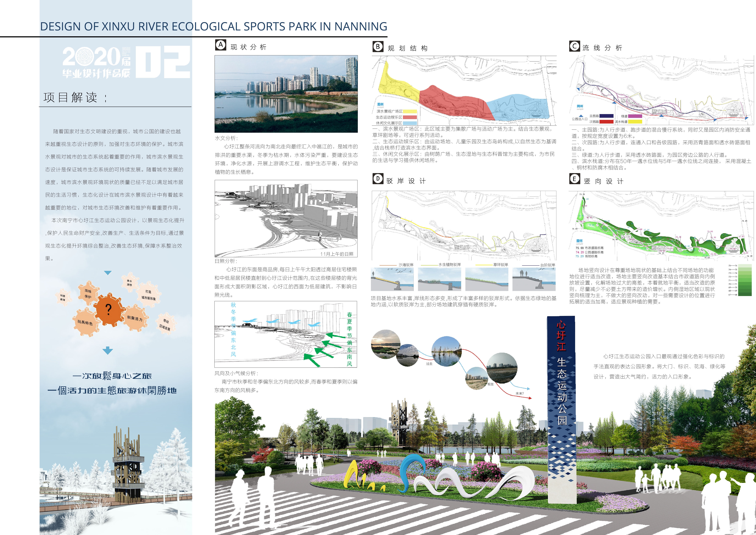Click the 竖向设计 heading
The width and height of the screenshot is (756, 535).
coord(604,181)
